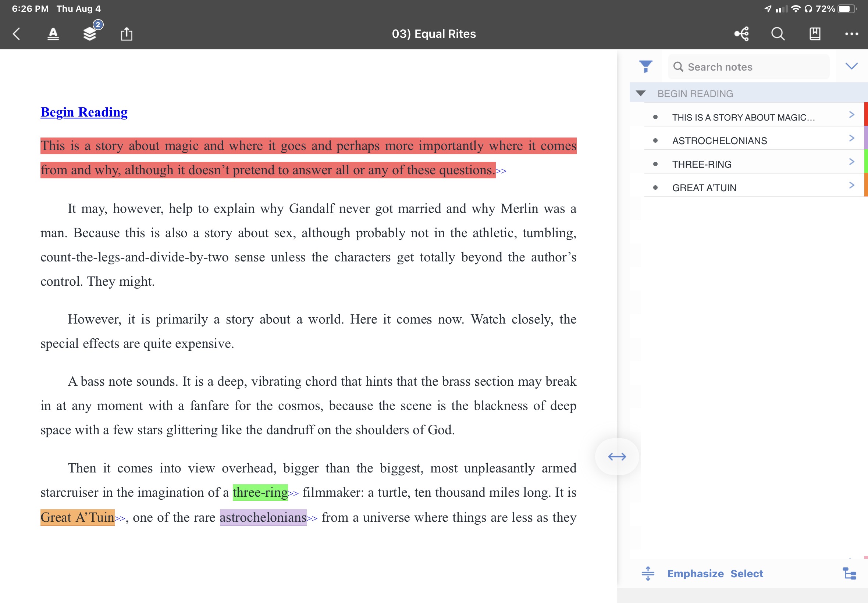Click into the Search notes field
868x603 pixels.
tap(748, 67)
